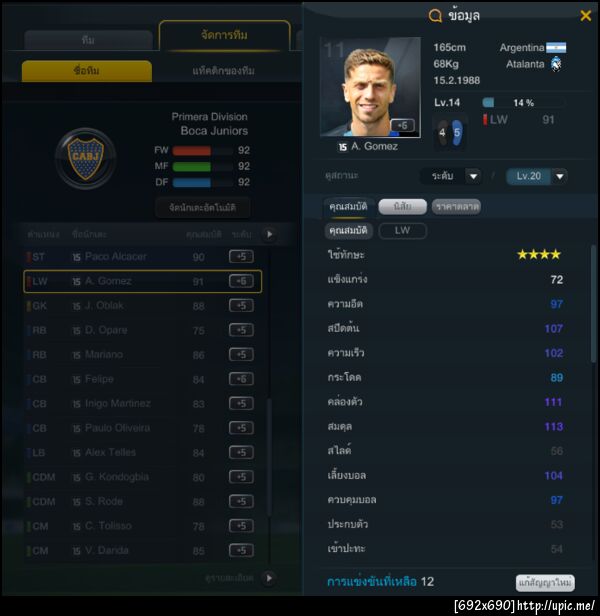Toggle the คุณสมบัติ sub-filter pill
Image resolution: width=600 pixels, height=616 pixels.
[349, 230]
